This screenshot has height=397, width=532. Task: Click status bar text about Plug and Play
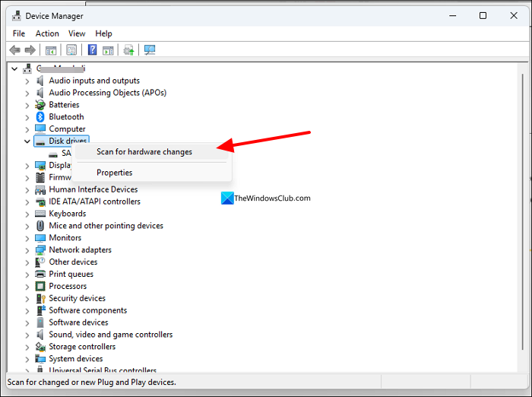(92, 383)
